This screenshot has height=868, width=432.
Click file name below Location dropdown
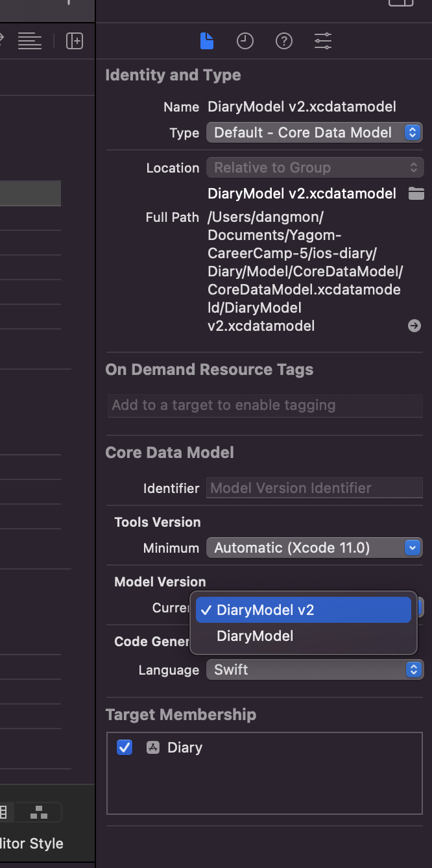[x=302, y=193]
